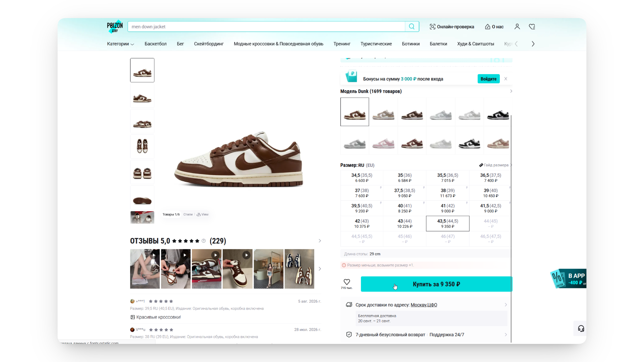Viewport: 644px width, 362px height.
Task: Open the О нас link
Action: (494, 27)
